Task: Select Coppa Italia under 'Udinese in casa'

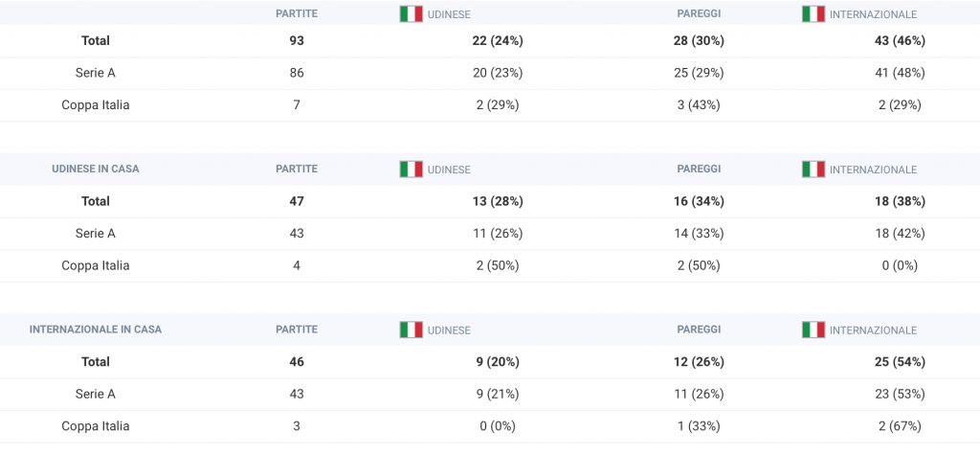Action: click(96, 265)
